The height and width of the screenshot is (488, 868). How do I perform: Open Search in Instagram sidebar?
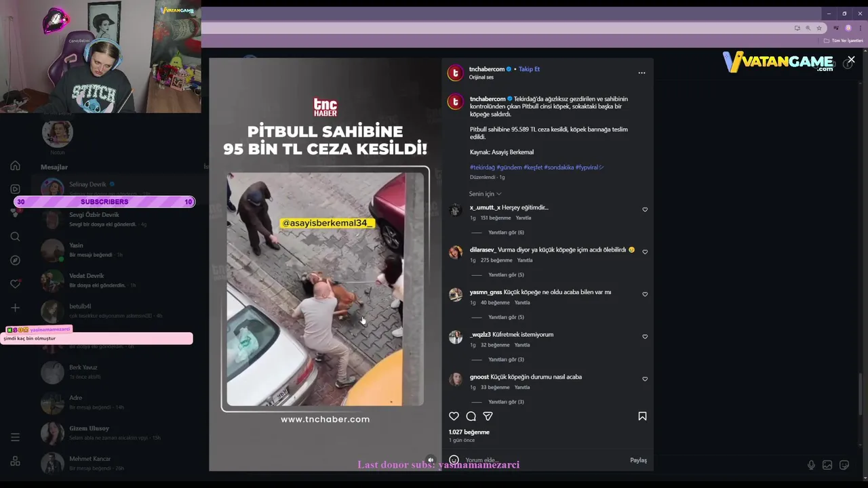click(x=15, y=237)
